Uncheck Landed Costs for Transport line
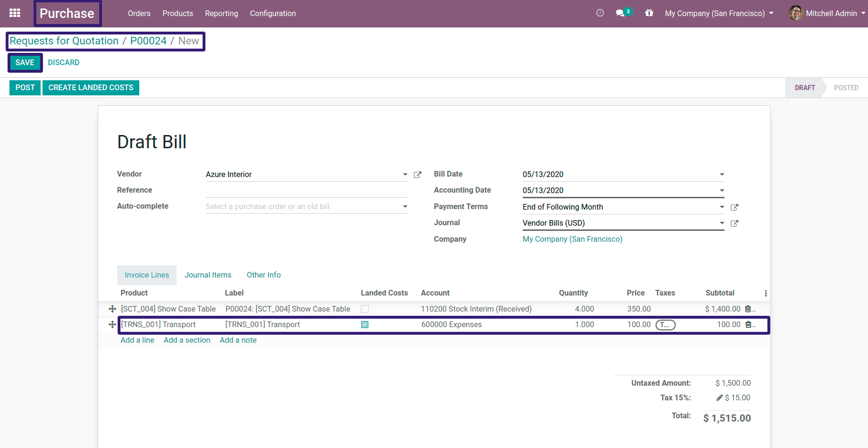The height and width of the screenshot is (448, 868). (x=365, y=324)
